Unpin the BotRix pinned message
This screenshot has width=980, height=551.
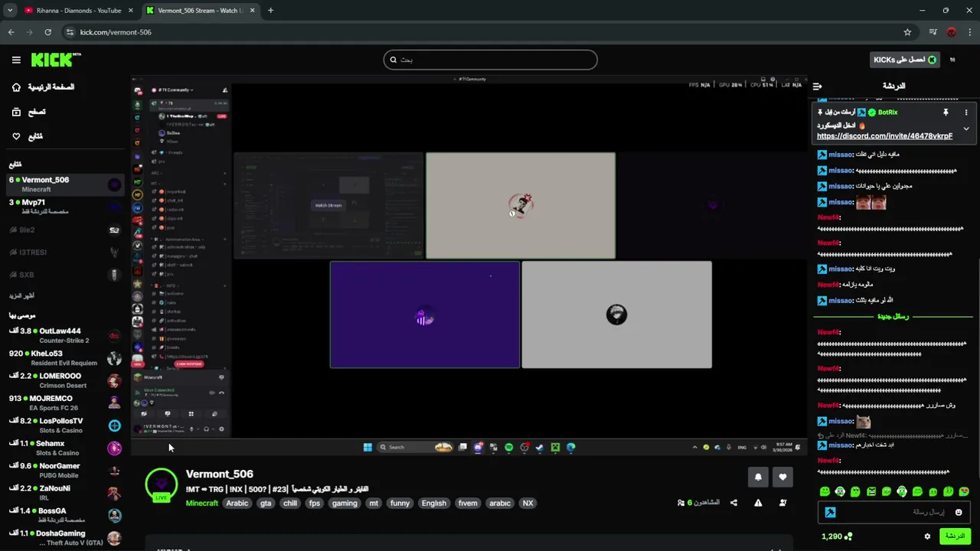pos(946,112)
